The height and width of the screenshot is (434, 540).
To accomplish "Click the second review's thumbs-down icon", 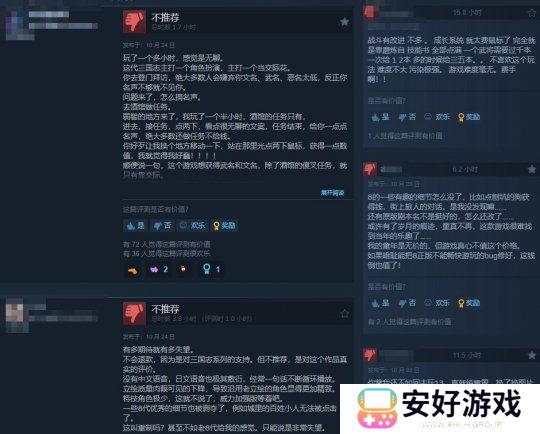I will point(134,313).
